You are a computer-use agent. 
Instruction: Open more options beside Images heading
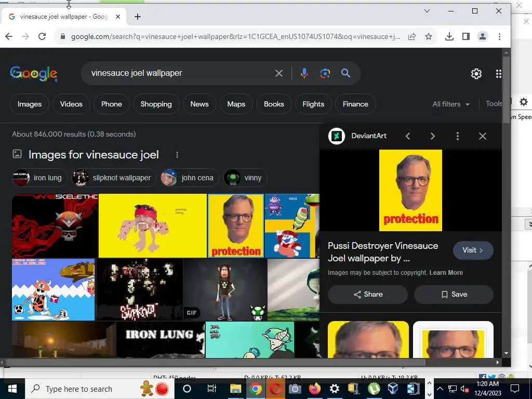tap(177, 155)
